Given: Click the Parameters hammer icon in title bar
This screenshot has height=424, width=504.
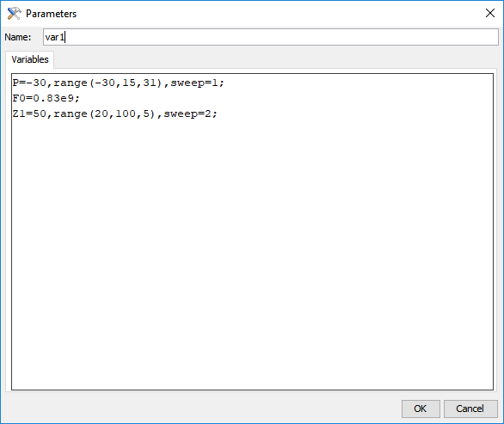Looking at the screenshot, I should coord(14,14).
